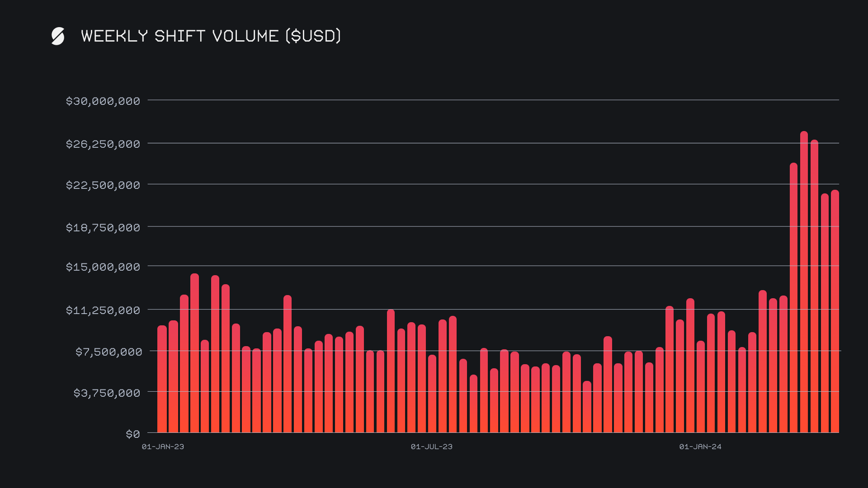Click the SideShift logo icon
The height and width of the screenshot is (488, 868).
point(58,36)
